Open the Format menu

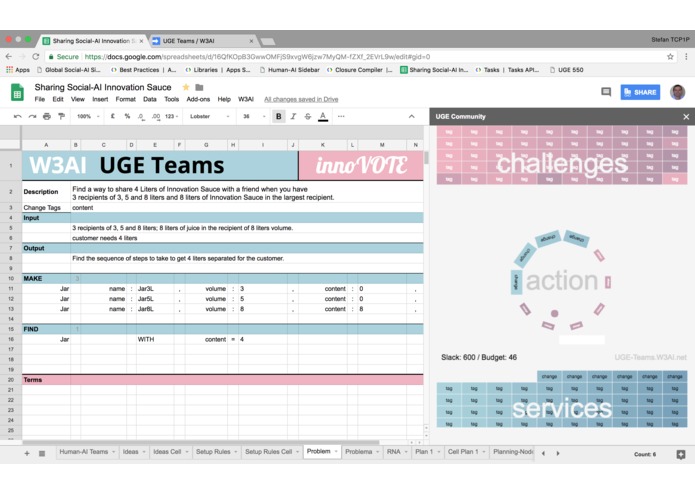125,99
